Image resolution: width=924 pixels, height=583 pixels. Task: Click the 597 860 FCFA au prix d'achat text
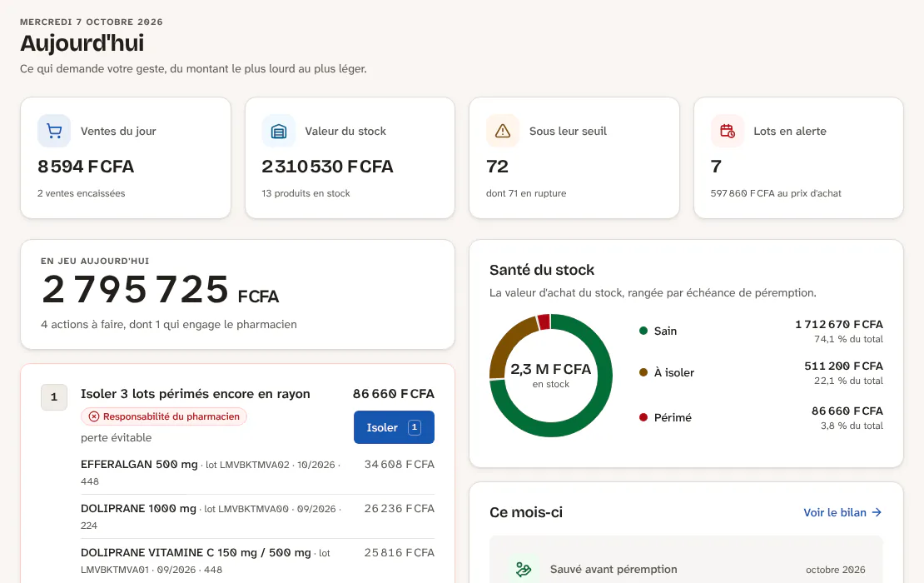pos(776,193)
